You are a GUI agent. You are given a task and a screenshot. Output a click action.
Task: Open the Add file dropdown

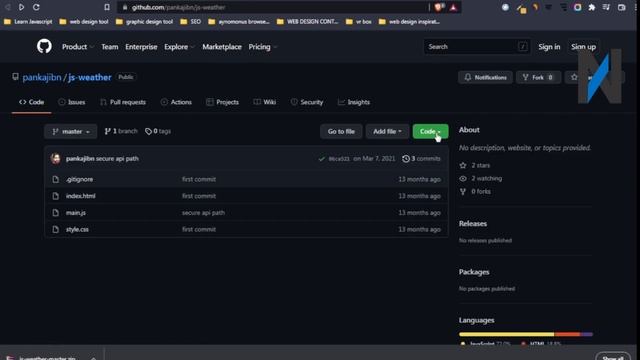[x=387, y=131]
